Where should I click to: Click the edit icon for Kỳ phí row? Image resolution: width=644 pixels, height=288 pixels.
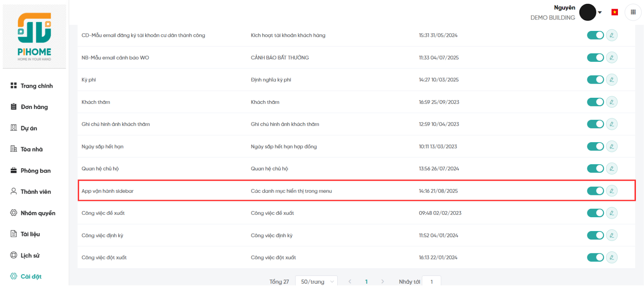point(611,80)
